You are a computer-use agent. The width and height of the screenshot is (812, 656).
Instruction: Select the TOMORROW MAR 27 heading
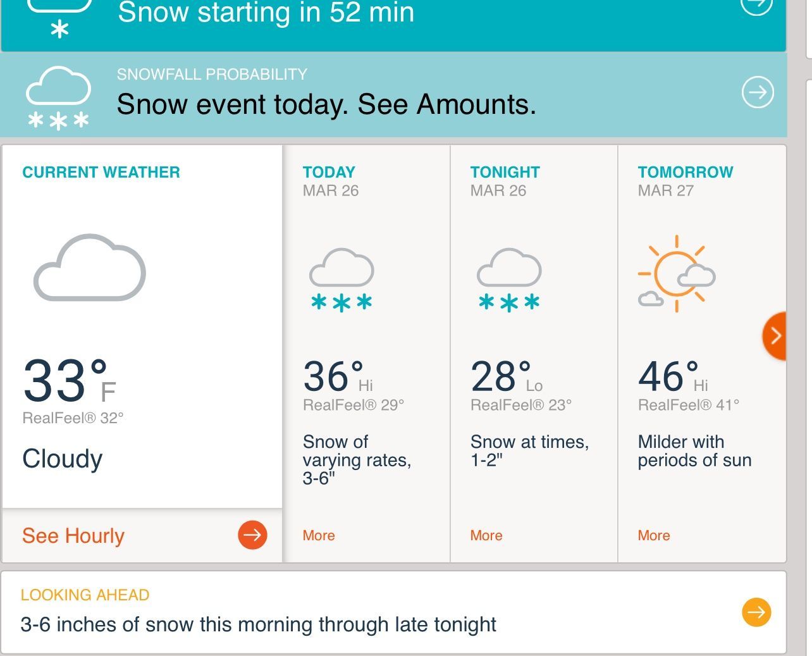(x=686, y=181)
